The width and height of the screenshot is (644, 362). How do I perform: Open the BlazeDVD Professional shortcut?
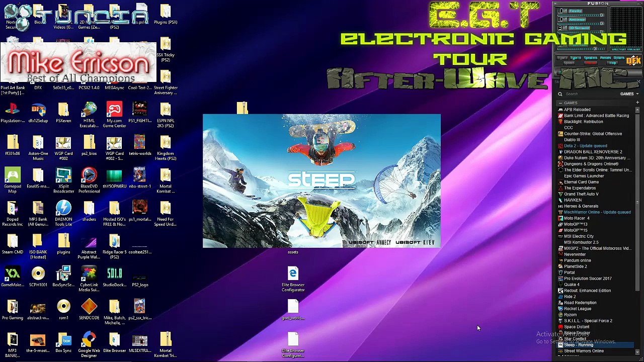tap(89, 179)
